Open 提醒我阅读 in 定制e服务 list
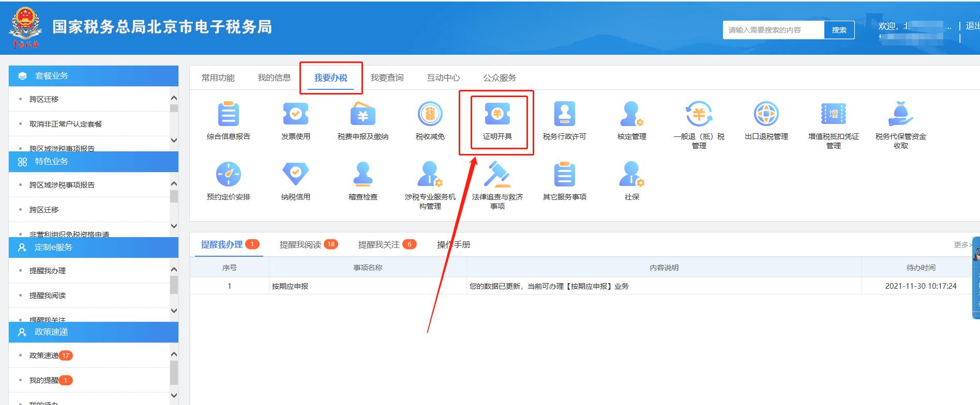Image resolution: width=980 pixels, height=405 pixels. pos(48,295)
